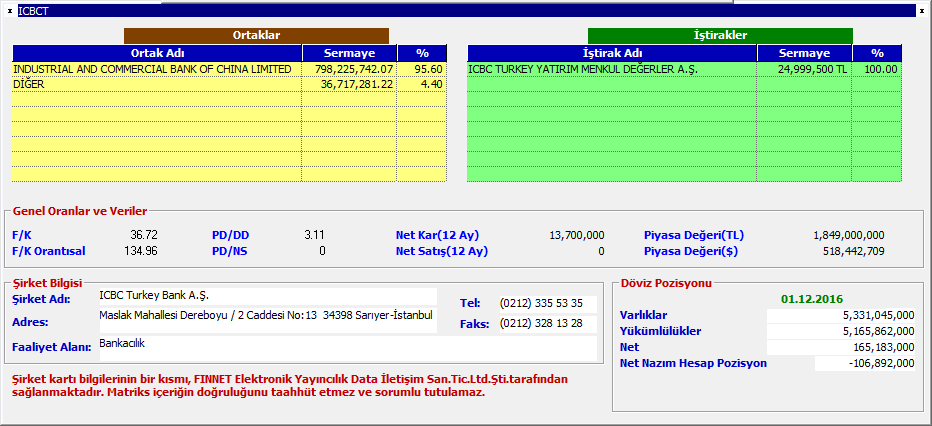The height and width of the screenshot is (426, 932).
Task: Click % header in İştirakler table
Action: click(x=877, y=53)
